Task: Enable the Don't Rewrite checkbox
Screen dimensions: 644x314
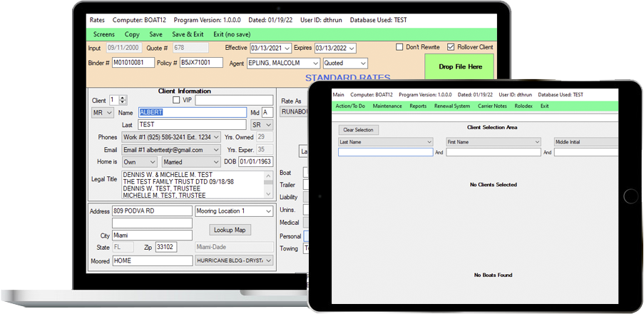Action: pos(400,48)
